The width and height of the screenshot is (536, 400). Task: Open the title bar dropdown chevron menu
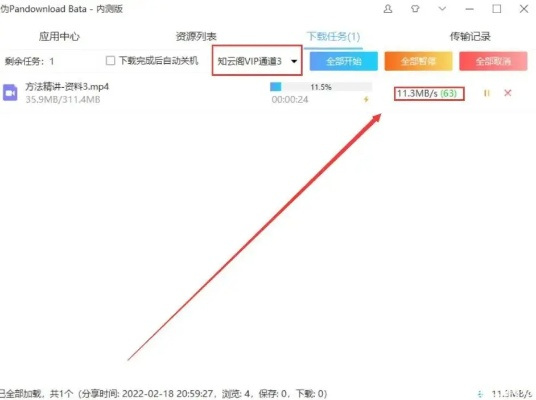pyautogui.click(x=442, y=9)
